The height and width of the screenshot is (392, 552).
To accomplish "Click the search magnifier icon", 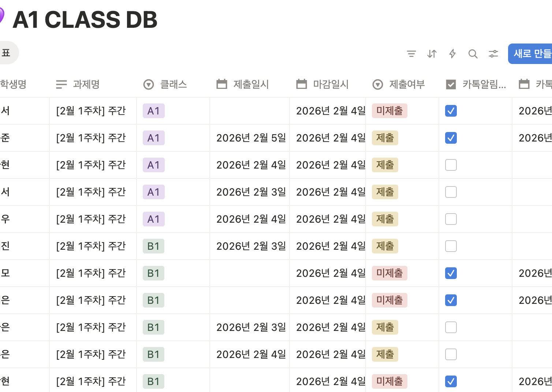I will click(473, 54).
